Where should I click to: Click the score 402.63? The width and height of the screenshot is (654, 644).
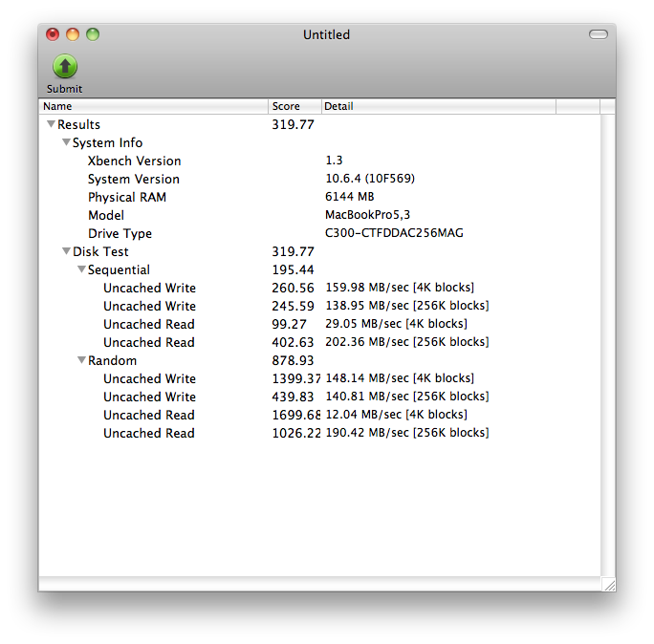click(x=293, y=342)
